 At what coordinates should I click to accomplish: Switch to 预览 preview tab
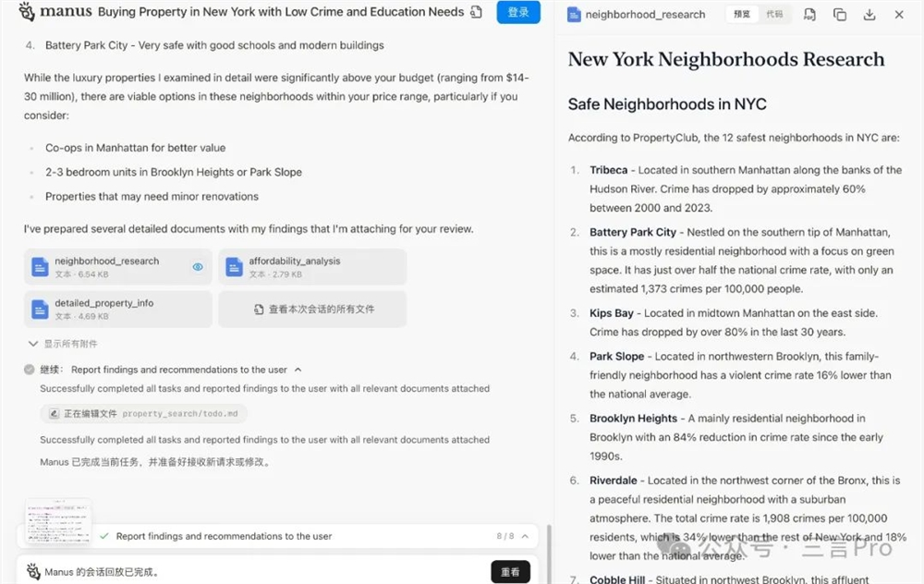click(x=742, y=14)
